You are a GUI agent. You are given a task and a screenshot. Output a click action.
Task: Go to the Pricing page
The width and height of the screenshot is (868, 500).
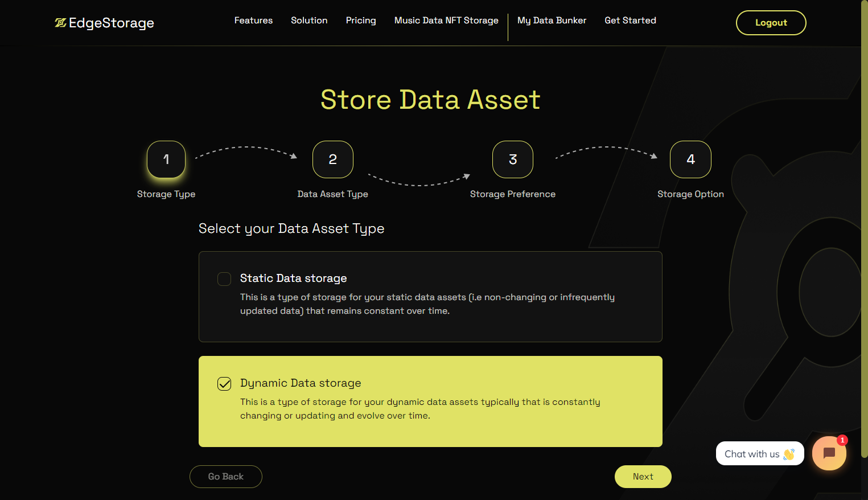[x=361, y=21]
